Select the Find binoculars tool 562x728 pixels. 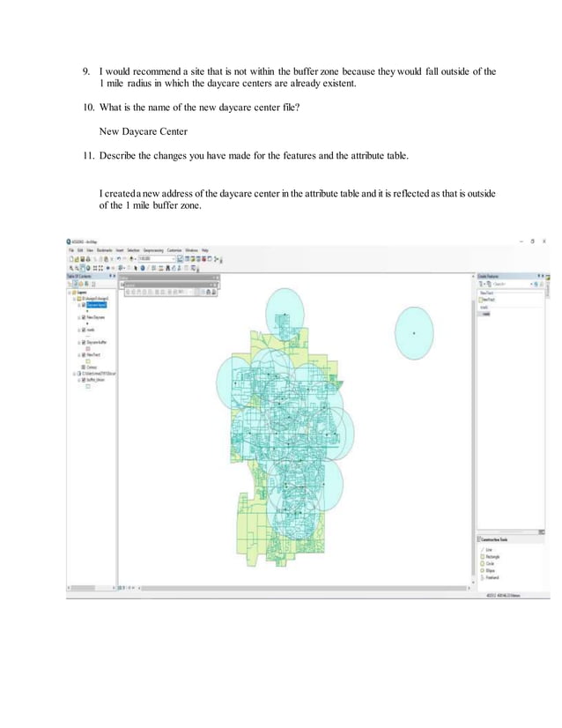[167, 268]
